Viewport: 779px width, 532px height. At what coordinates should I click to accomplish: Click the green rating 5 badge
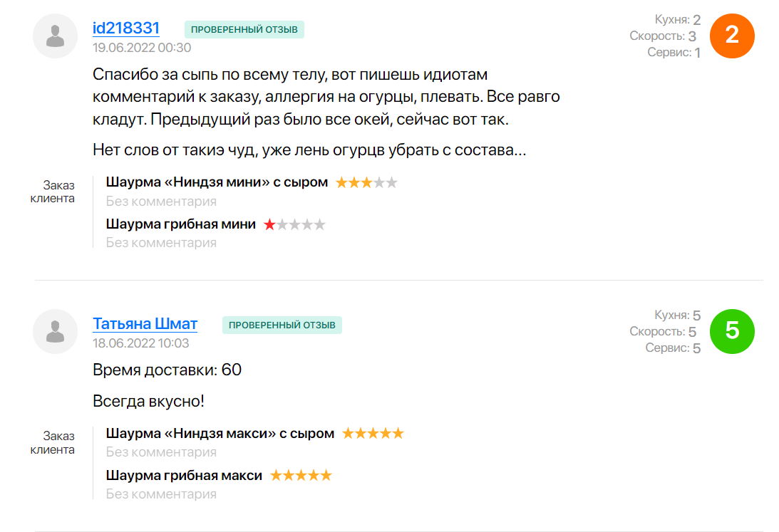(732, 331)
